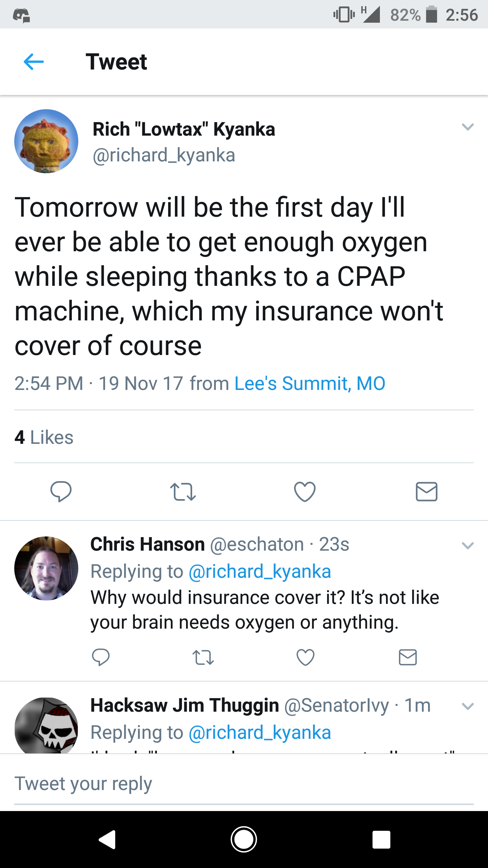Screen dimensions: 488x868
Task: Like Chris Hanson's reply
Action: pyautogui.click(x=305, y=657)
